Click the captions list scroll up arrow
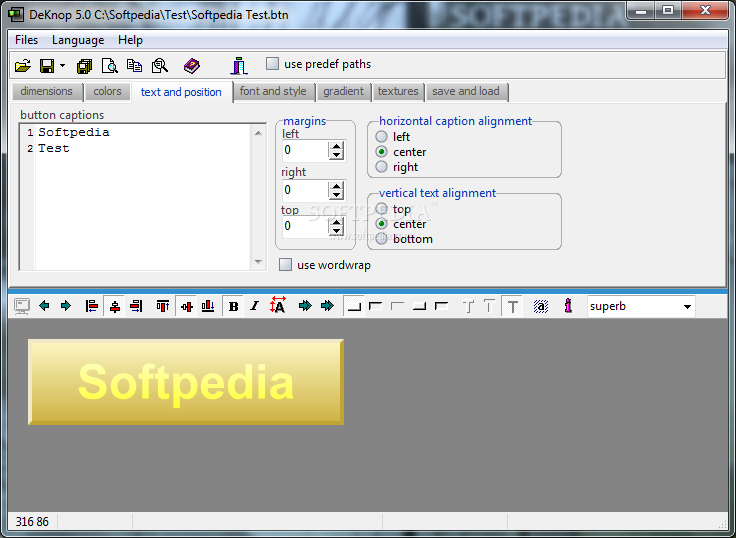Screen dimensions: 736x538 point(258,133)
